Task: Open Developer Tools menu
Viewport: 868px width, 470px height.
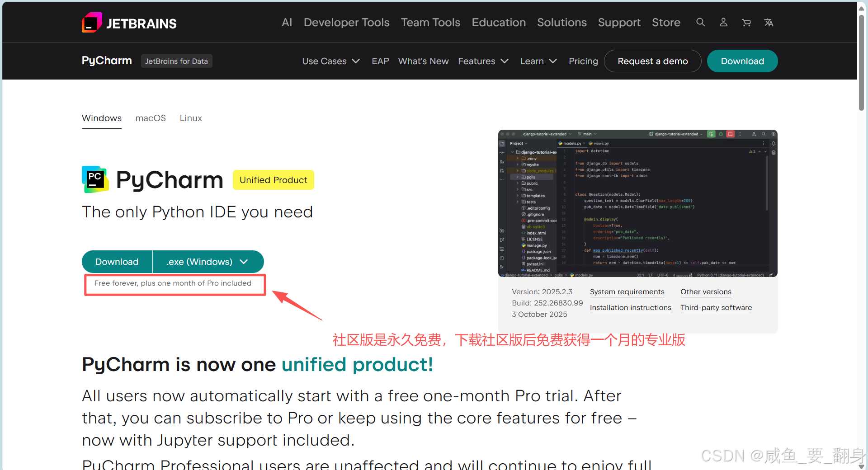Action: 346,22
